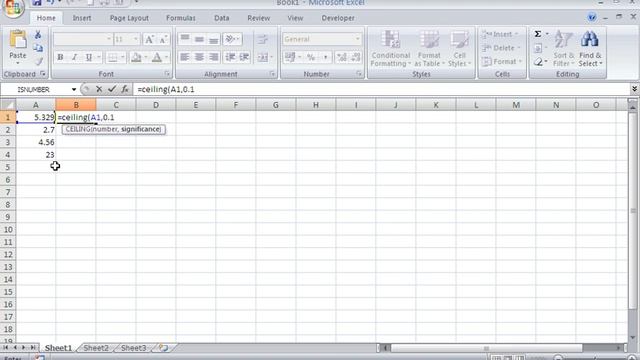This screenshot has height=360, width=640.
Task: Click Cancel X in formula bar
Action: click(99, 89)
